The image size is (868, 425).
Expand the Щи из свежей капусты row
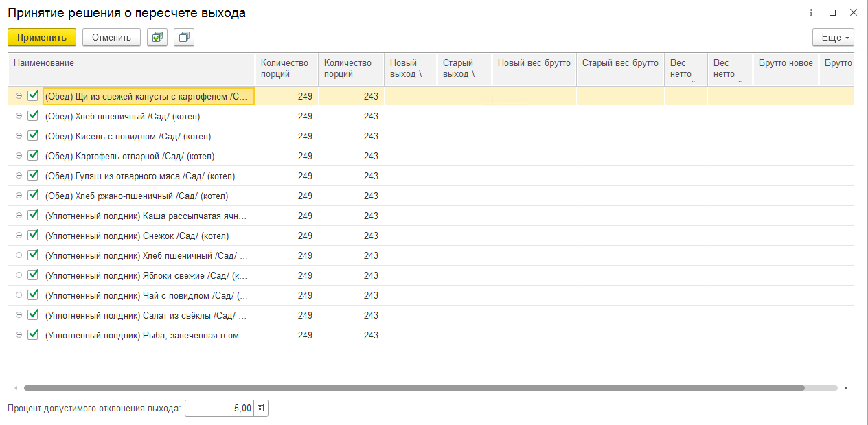(19, 96)
